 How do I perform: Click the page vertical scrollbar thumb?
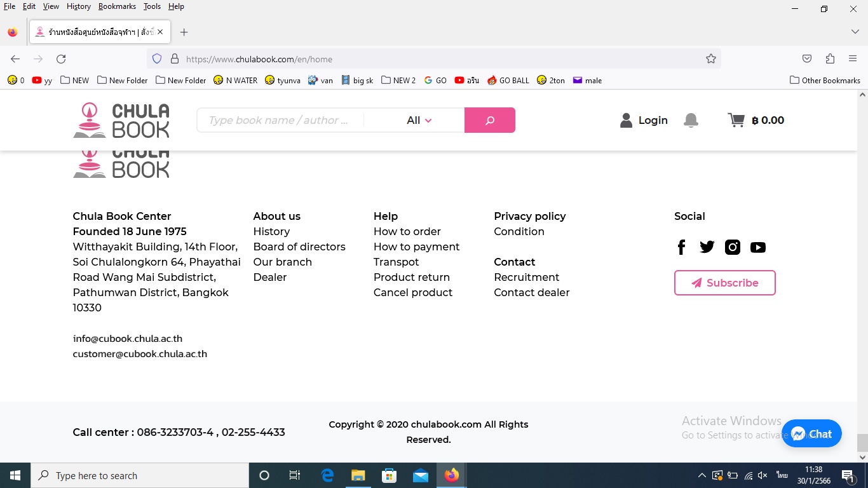[862, 442]
